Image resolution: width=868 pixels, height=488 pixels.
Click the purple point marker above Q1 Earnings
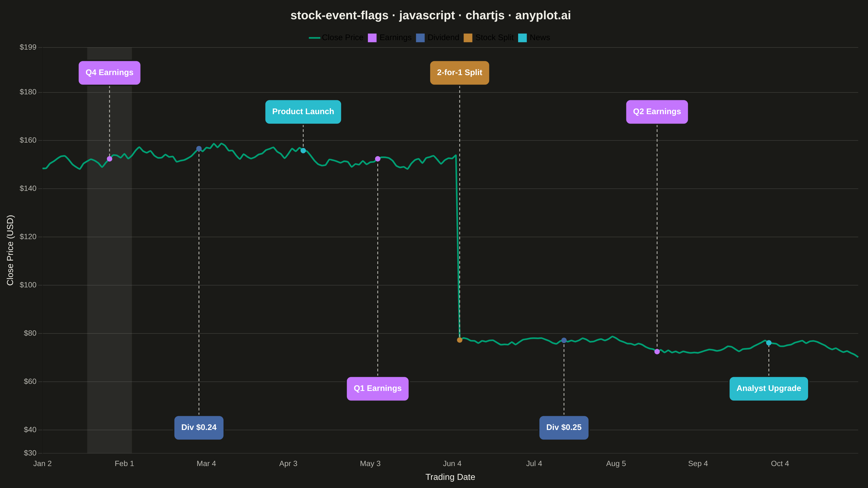pos(378,159)
